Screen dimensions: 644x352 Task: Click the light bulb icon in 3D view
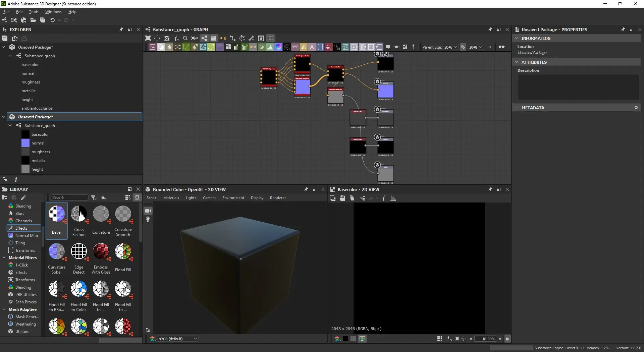pos(148,219)
